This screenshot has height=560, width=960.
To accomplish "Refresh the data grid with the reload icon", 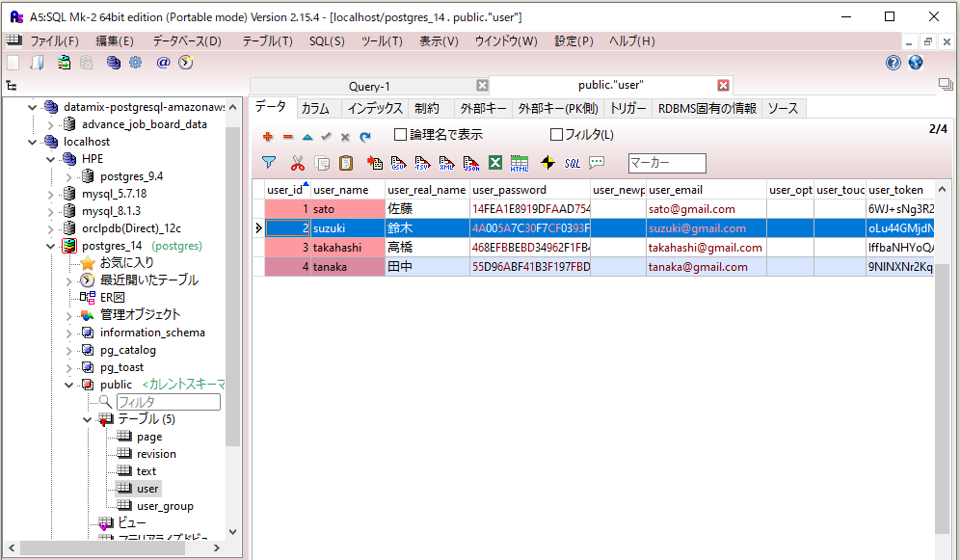I will click(x=363, y=136).
